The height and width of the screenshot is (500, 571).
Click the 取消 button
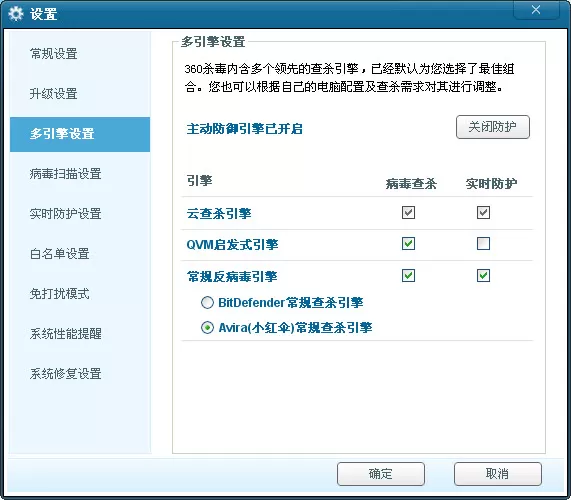(498, 474)
